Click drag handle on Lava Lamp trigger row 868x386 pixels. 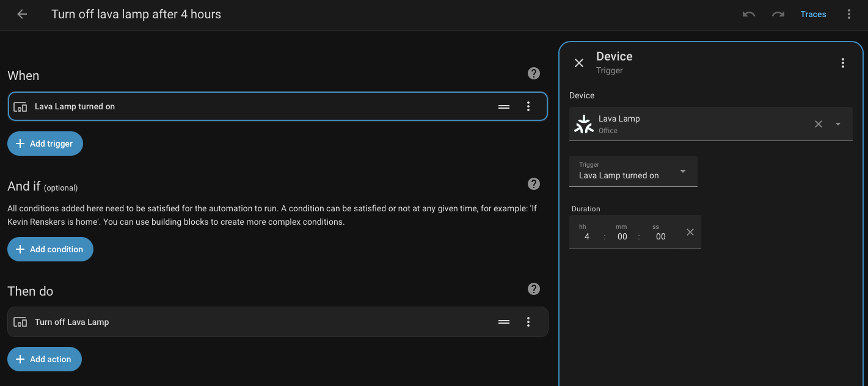[x=504, y=106]
